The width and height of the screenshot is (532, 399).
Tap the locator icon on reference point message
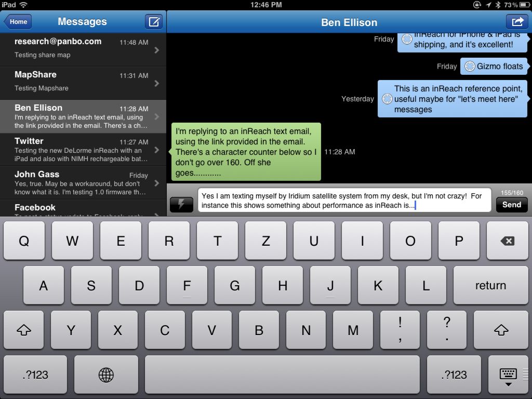[387, 99]
